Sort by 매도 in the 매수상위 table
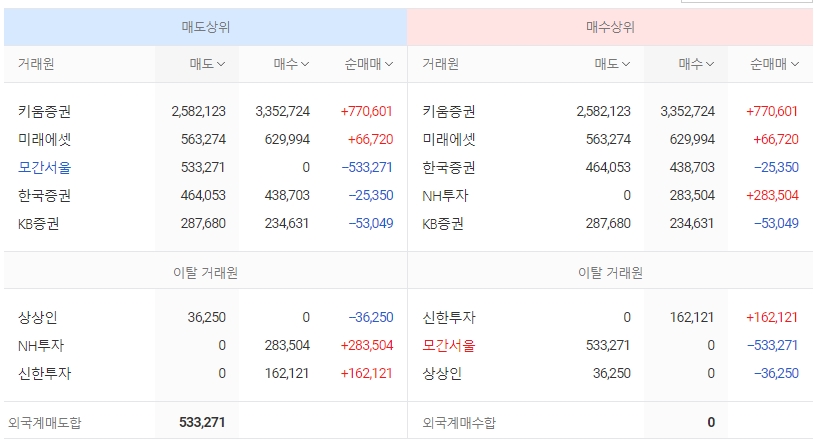 coord(612,64)
